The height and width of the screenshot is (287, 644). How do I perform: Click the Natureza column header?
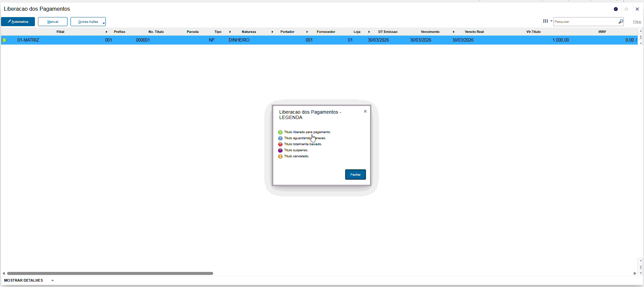point(249,32)
